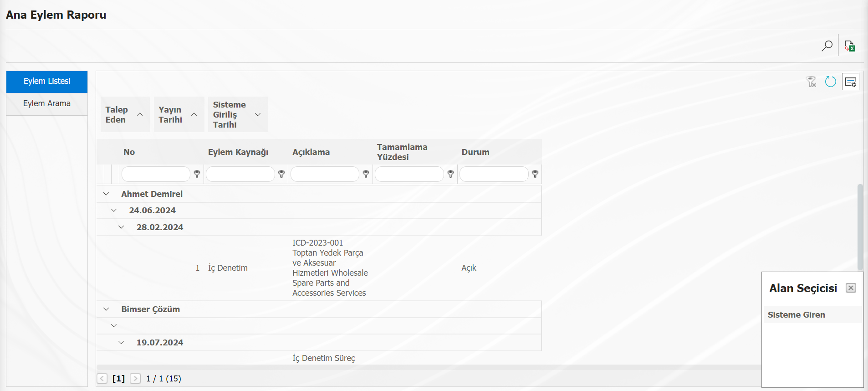Collapse the 19.07.2024 group row
Viewport: 868px width, 391px height.
(121, 343)
